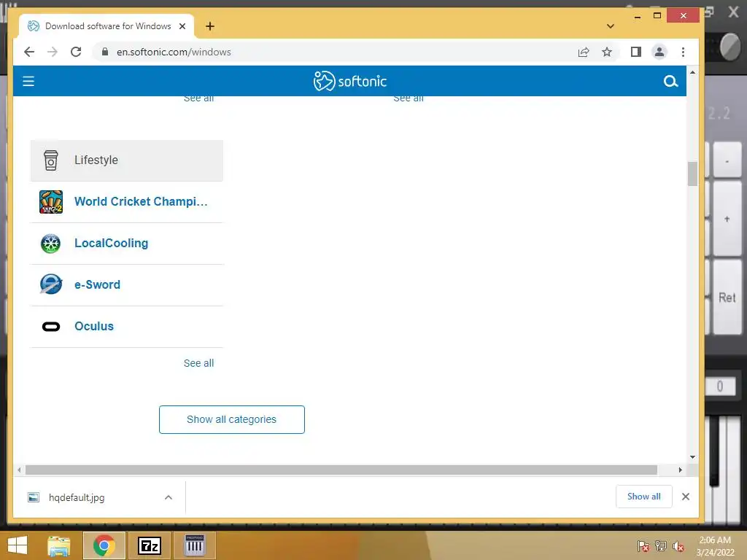Open the Oculus link
Screen dimensions: 747x560
[94, 326]
